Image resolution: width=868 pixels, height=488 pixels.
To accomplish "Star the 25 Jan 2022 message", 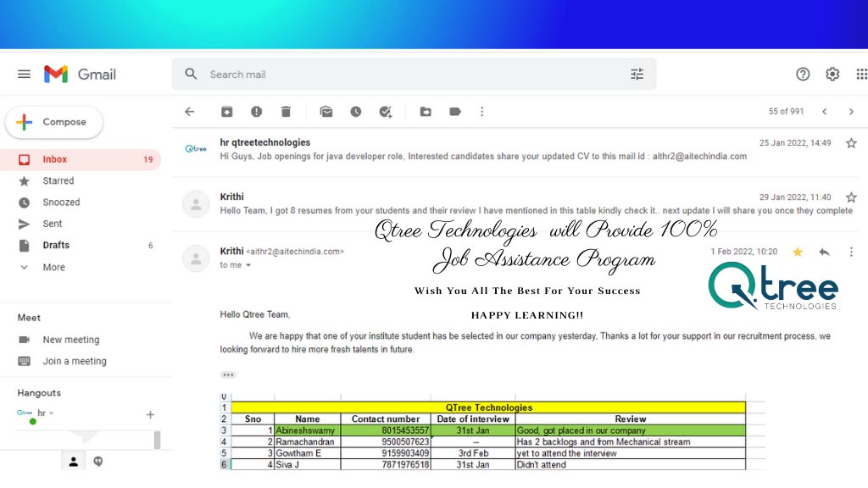I will coord(851,143).
